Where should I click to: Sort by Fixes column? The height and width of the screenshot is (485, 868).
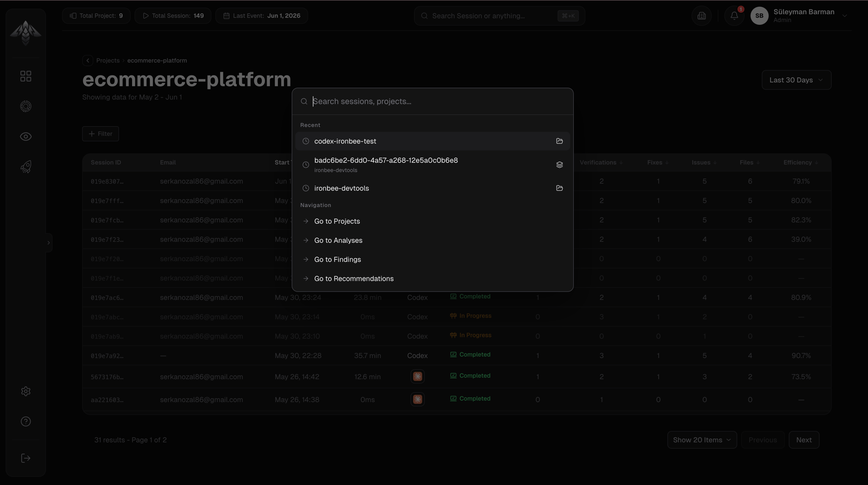pos(658,163)
